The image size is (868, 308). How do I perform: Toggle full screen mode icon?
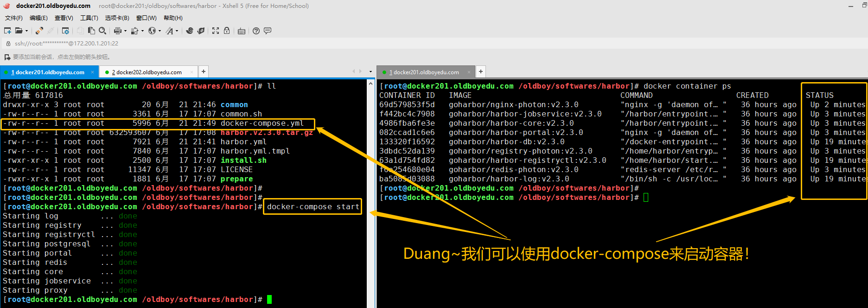pyautogui.click(x=216, y=31)
